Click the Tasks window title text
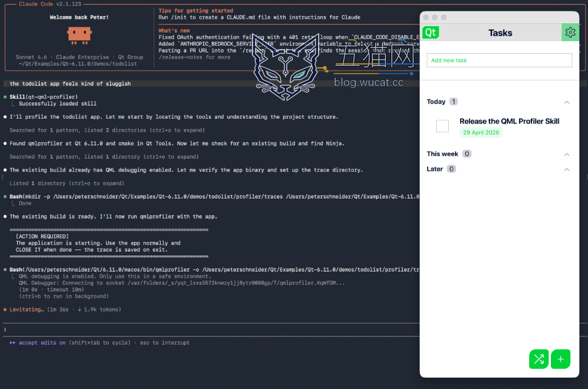588x389 pixels. (500, 33)
